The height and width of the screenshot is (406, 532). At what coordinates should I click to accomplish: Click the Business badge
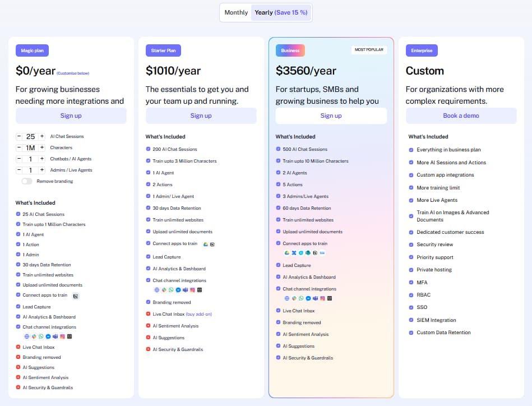(290, 50)
